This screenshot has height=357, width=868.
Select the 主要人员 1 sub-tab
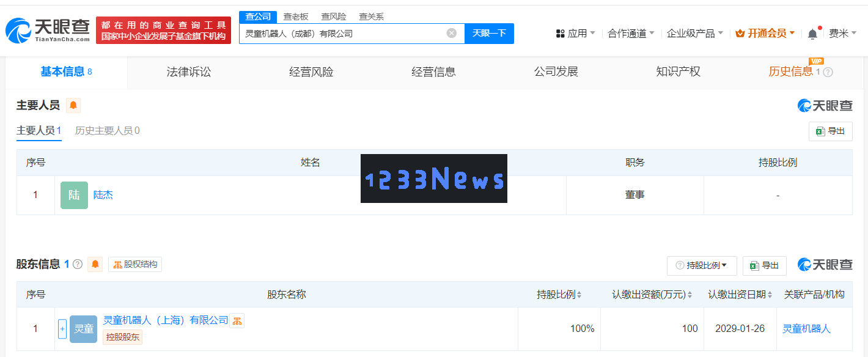39,131
